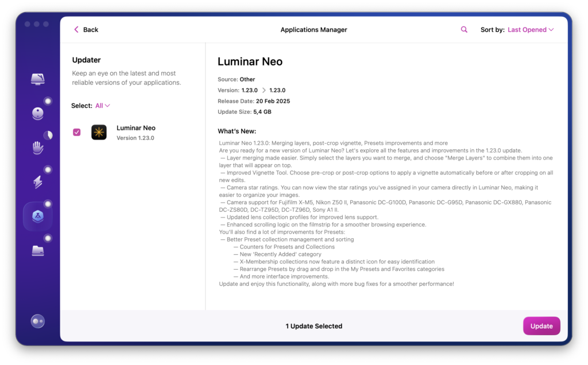Click the red close window dot
This screenshot has width=588, height=365.
click(28, 24)
